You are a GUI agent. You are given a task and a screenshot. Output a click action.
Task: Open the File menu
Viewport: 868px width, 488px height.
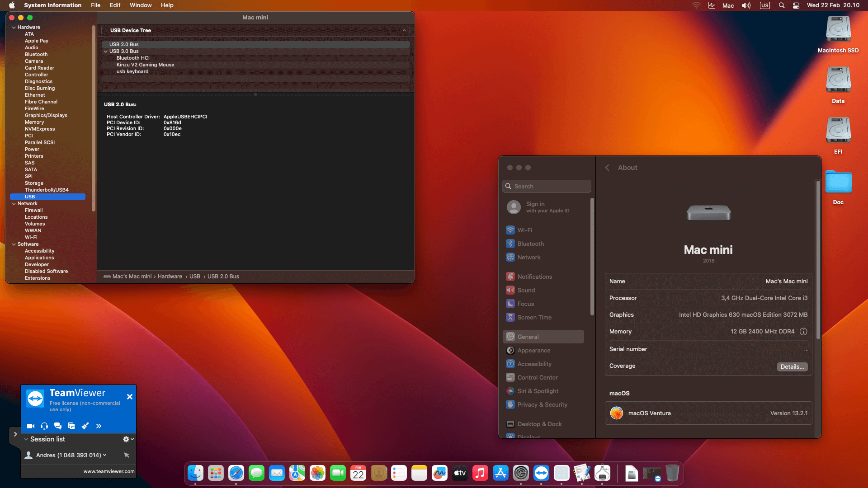tap(96, 5)
